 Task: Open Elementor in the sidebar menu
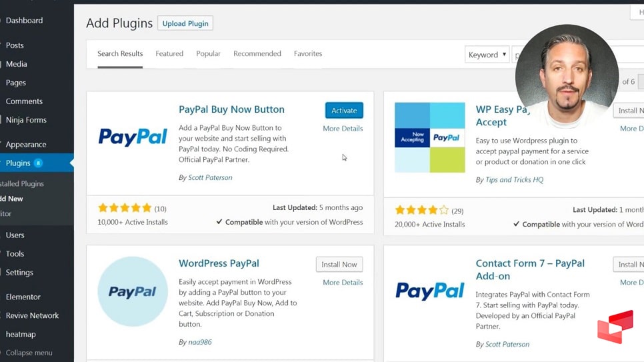(23, 297)
